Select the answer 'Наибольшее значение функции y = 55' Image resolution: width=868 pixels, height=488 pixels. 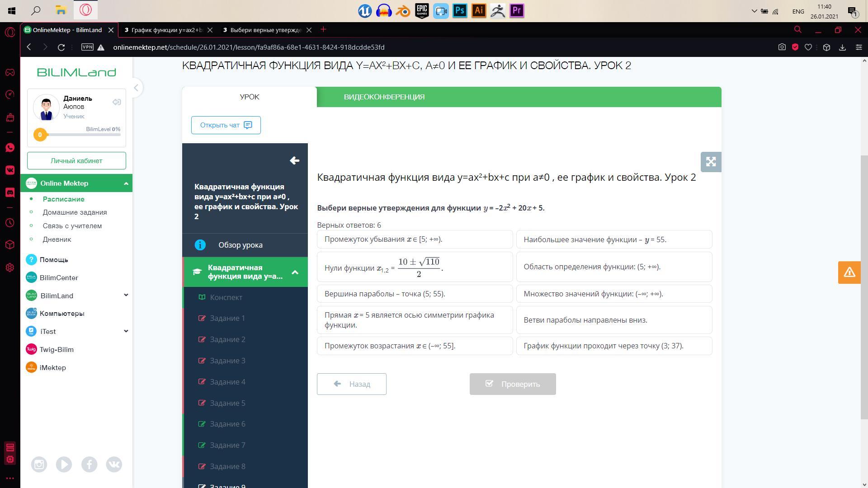coord(614,239)
